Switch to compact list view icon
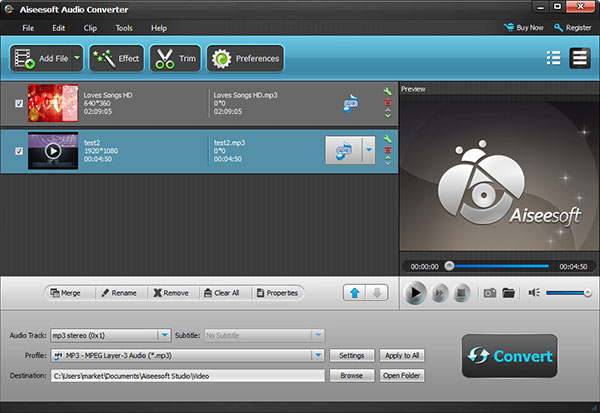The width and height of the screenshot is (600, 413). click(x=553, y=58)
